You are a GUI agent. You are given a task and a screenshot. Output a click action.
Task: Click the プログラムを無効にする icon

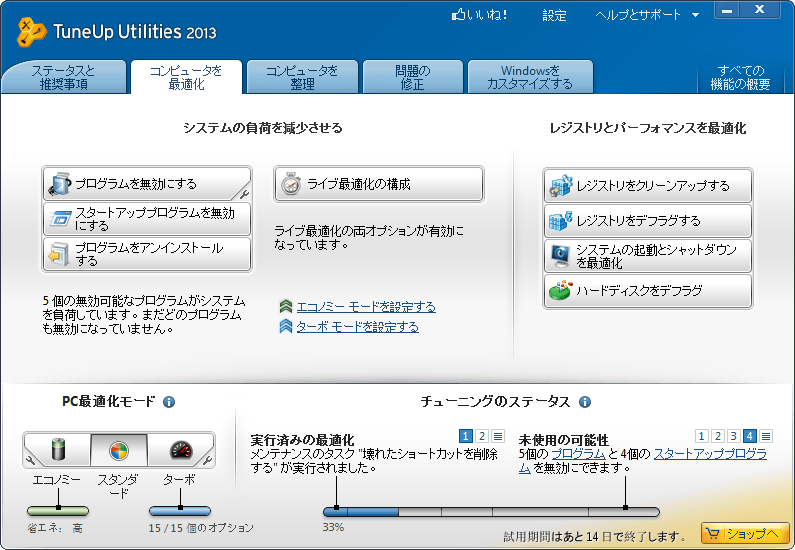coord(59,184)
